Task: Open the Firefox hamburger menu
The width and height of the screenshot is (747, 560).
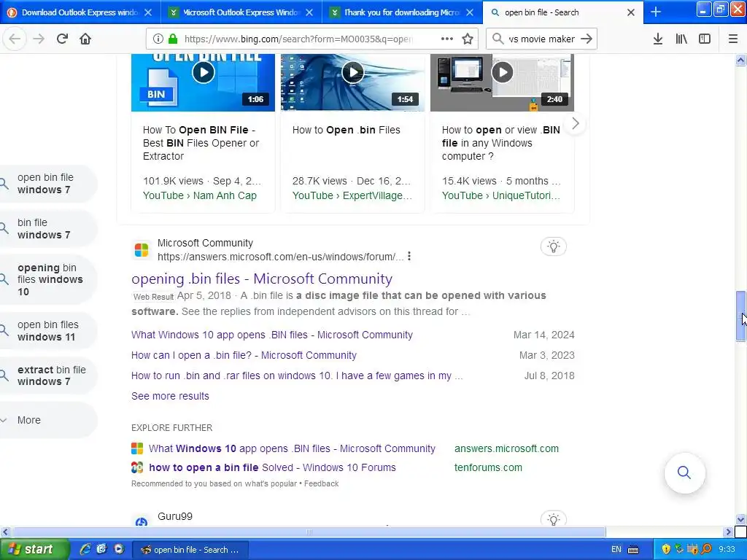Action: click(733, 39)
